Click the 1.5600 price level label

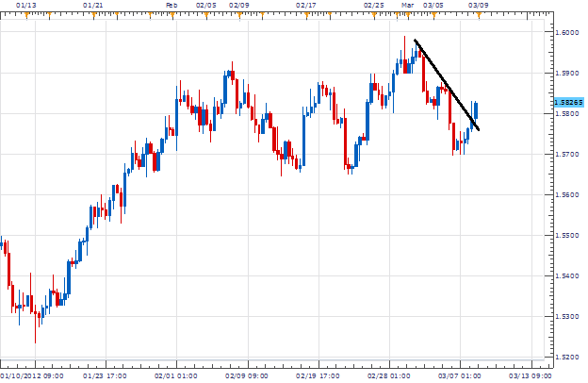tap(568, 195)
